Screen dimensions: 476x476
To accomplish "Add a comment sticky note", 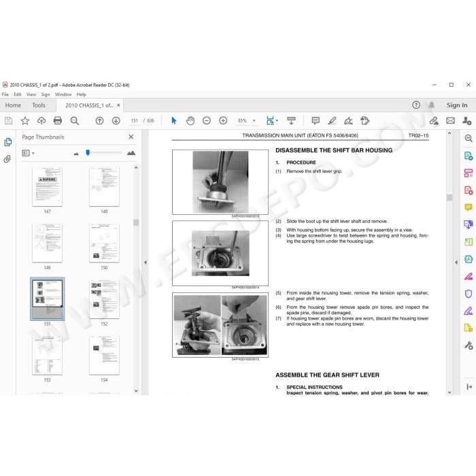I will coord(316,121).
